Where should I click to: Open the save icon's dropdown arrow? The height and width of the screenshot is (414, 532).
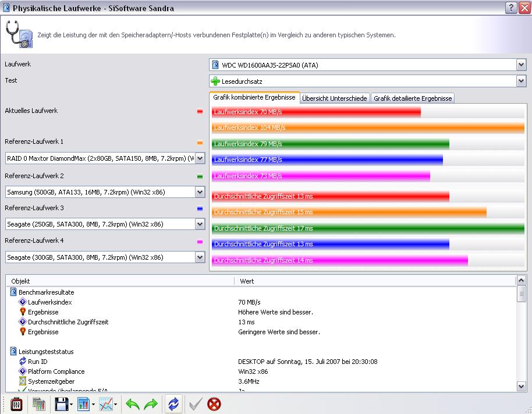coord(71,405)
